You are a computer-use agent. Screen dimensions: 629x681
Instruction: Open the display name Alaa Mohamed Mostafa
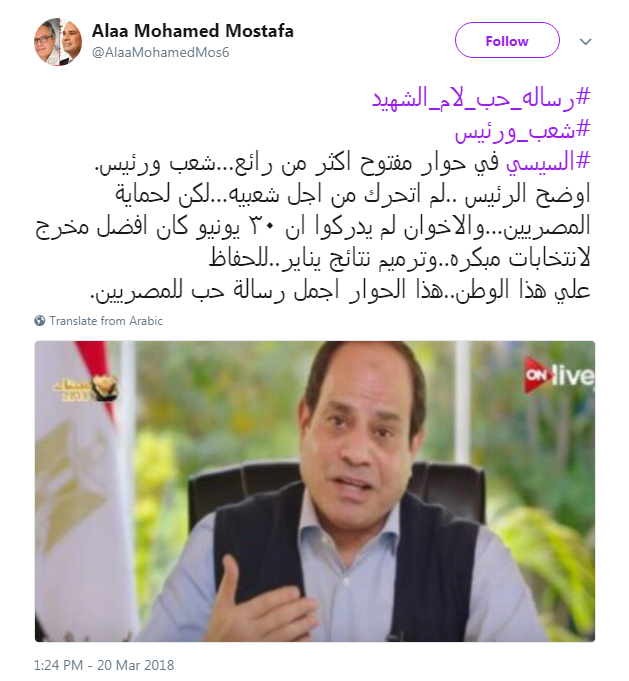pos(193,31)
